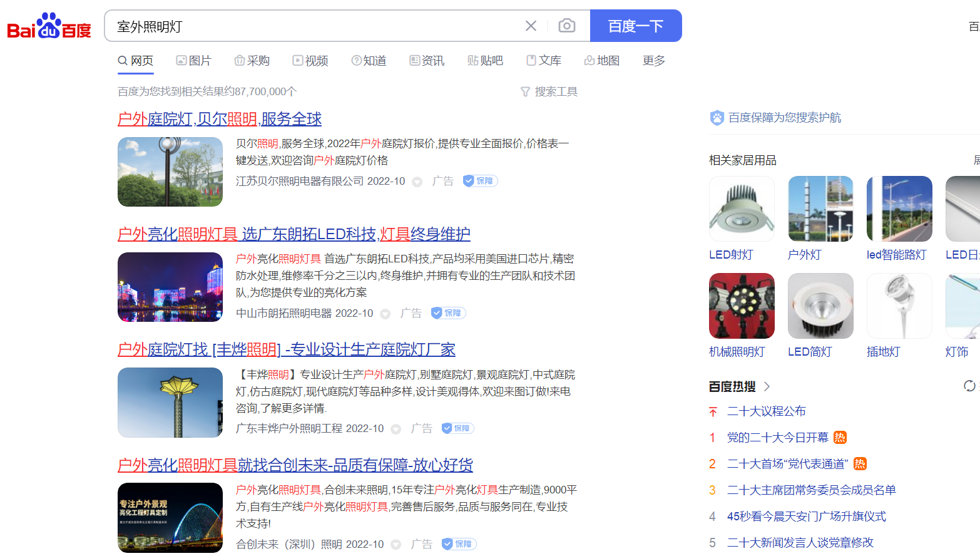The height and width of the screenshot is (556, 980).
Task: Open hot search 党的二十大今日开幕
Action: 777,438
